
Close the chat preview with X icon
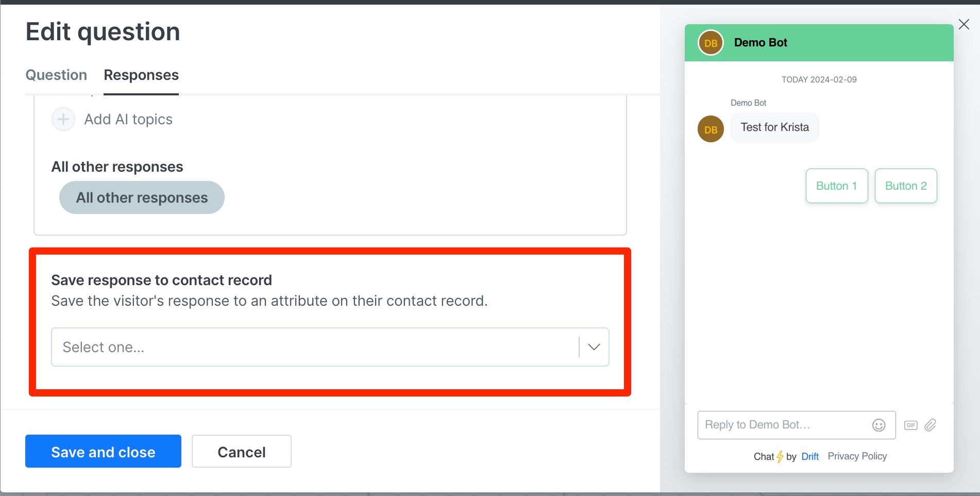tap(964, 24)
